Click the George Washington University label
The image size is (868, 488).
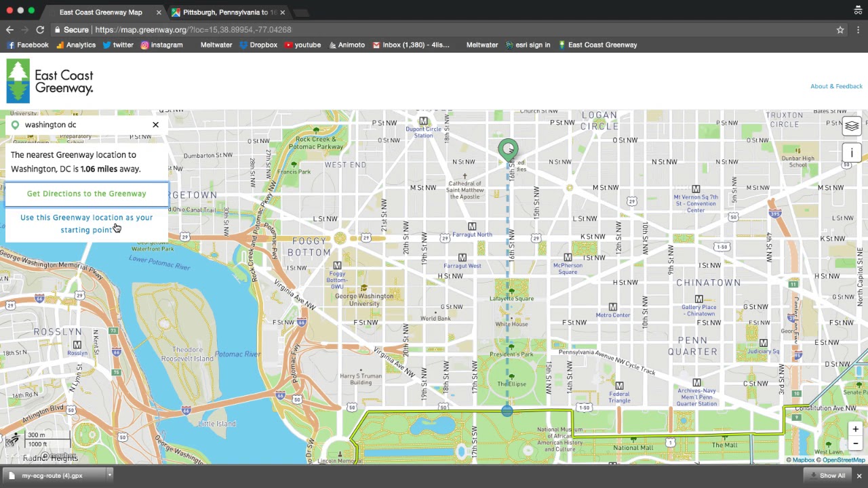(364, 300)
